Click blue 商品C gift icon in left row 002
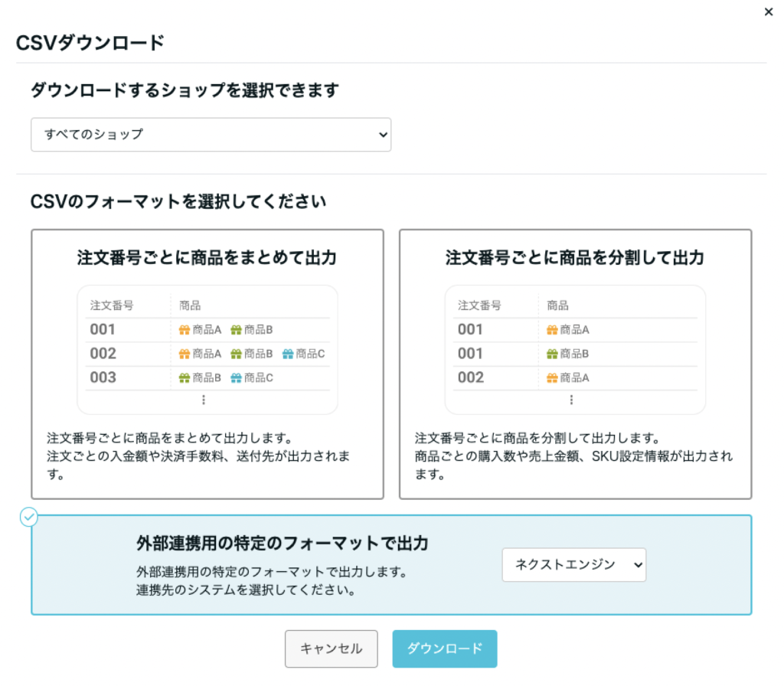784x686 pixels. tap(288, 354)
